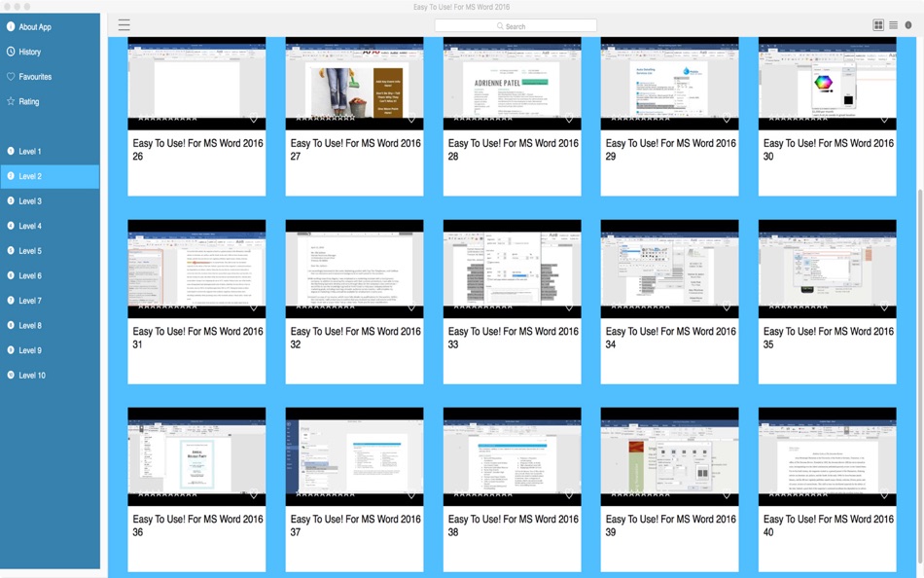This screenshot has height=578, width=924.
Task: Open lesson 38 video thumbnail
Action: click(x=512, y=456)
